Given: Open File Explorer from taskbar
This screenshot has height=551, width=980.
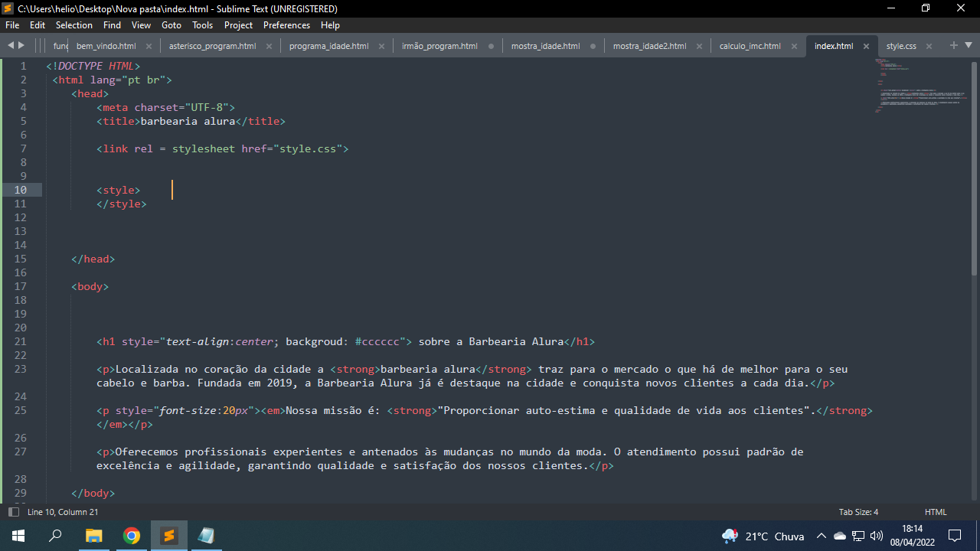Looking at the screenshot, I should pyautogui.click(x=93, y=536).
